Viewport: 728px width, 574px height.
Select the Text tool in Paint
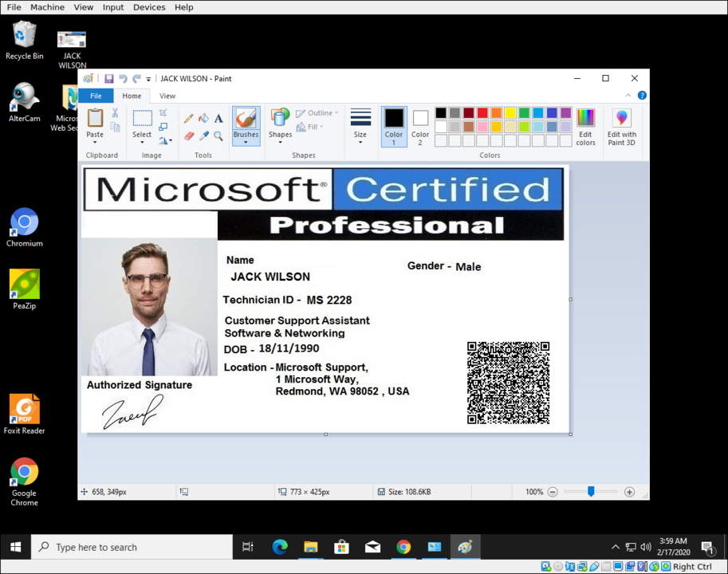pyautogui.click(x=218, y=118)
